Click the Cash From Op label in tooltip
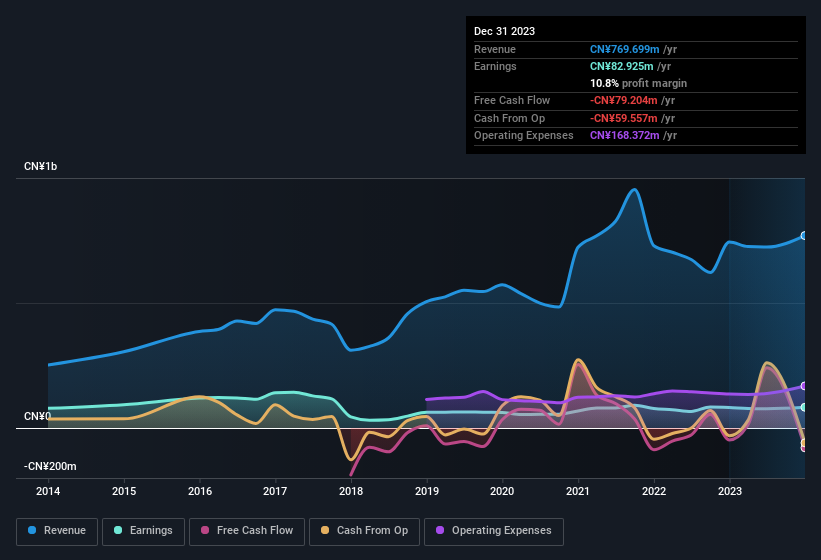The image size is (821, 560). coord(509,118)
